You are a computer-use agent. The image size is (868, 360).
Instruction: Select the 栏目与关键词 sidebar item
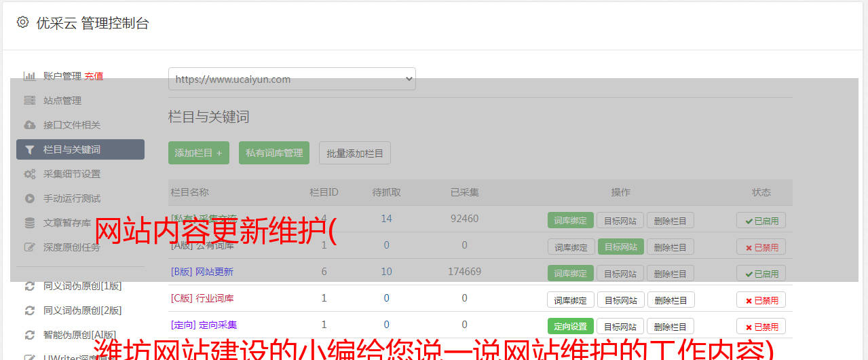tap(80, 149)
